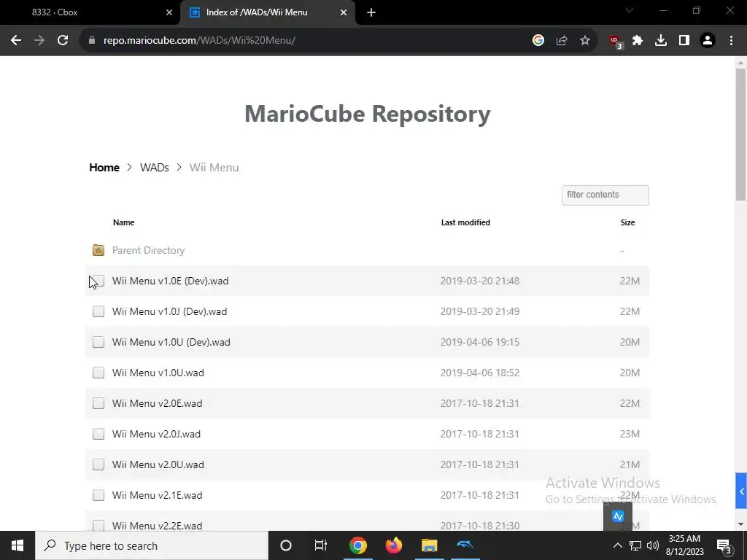747x560 pixels.
Task: Expand the blue side-panel arrow tab
Action: tap(741, 491)
